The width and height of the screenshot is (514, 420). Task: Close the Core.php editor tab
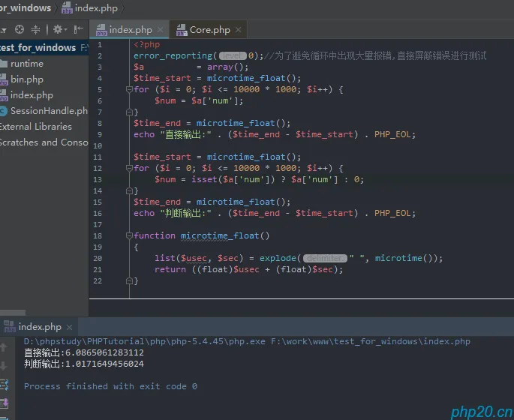coord(239,30)
